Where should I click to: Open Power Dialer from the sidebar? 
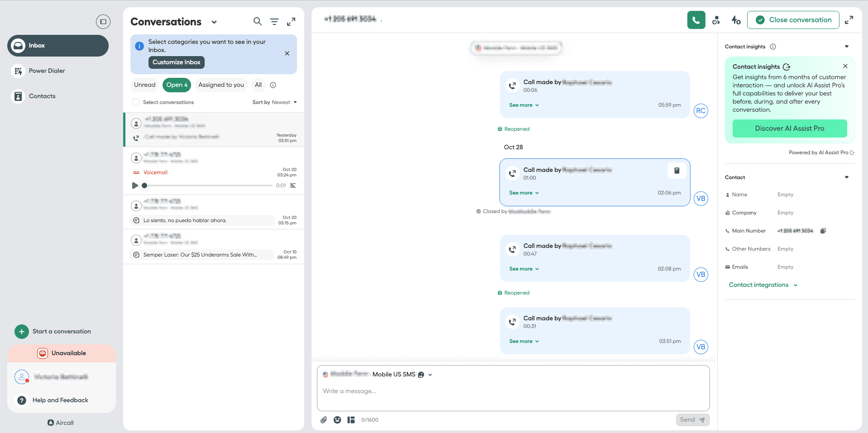coord(47,71)
